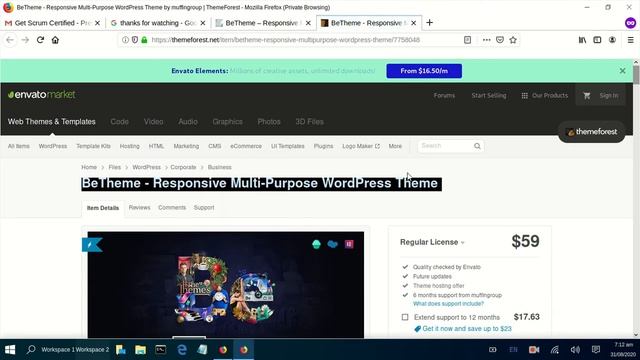
Task: Click envato market logo
Action: tap(42, 95)
